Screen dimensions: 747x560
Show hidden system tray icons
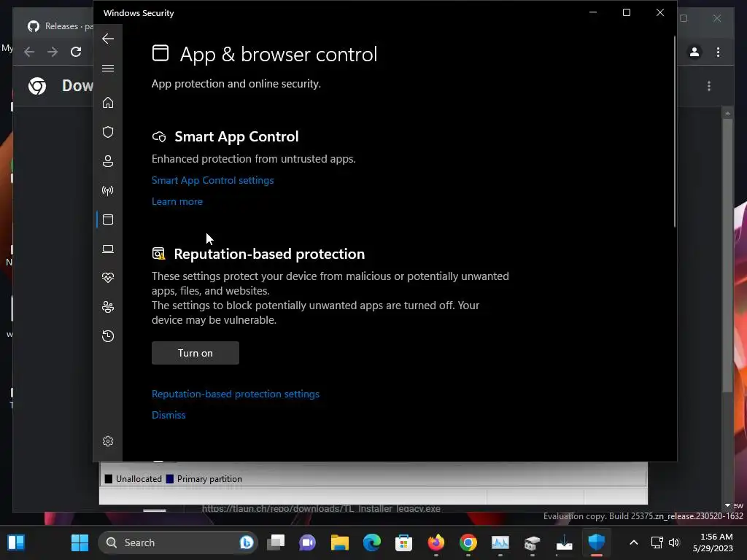tap(634, 542)
